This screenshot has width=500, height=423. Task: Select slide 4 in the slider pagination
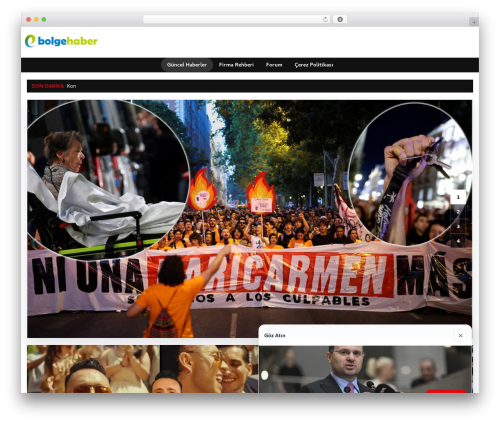click(x=458, y=241)
